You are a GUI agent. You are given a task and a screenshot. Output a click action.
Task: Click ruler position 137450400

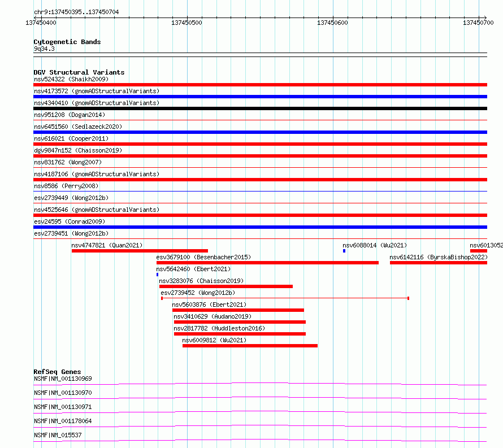tap(41, 23)
